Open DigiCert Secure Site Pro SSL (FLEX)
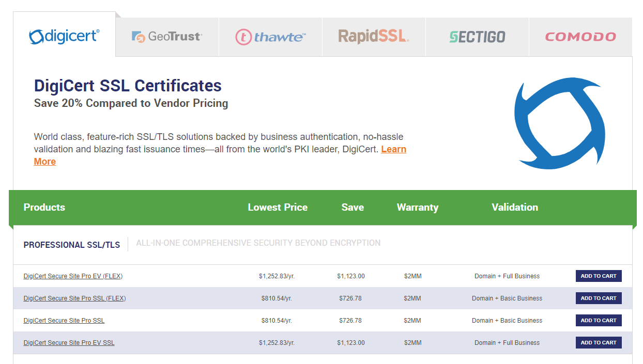643x364 pixels. coord(74,298)
